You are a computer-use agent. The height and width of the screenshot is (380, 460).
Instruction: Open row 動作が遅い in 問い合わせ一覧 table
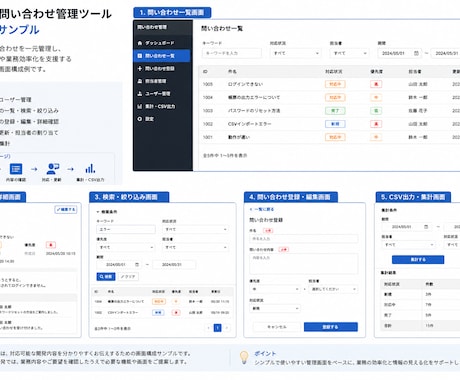point(329,137)
